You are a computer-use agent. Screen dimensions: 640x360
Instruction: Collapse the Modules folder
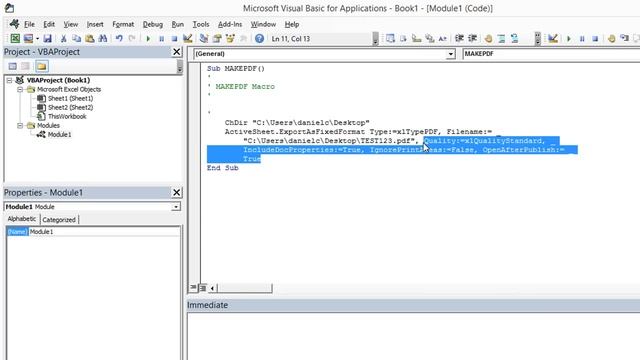20,125
